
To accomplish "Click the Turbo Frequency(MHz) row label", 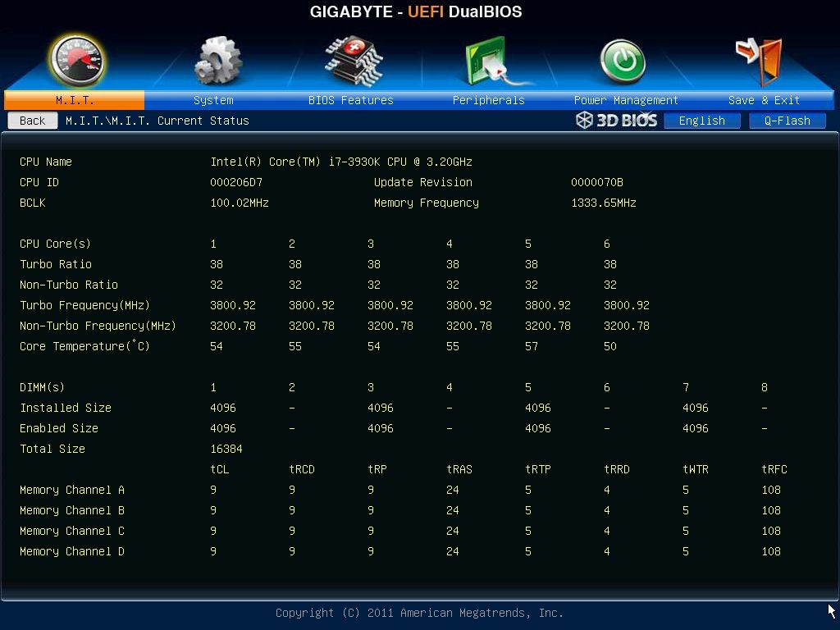I will pos(84,305).
